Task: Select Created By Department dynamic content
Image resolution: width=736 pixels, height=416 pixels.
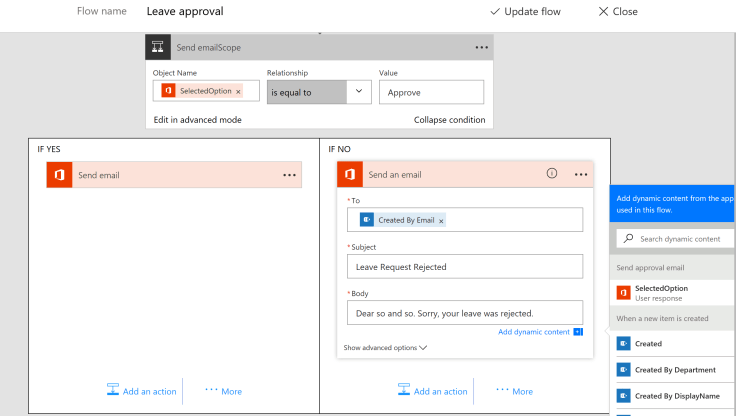Action: (x=675, y=370)
